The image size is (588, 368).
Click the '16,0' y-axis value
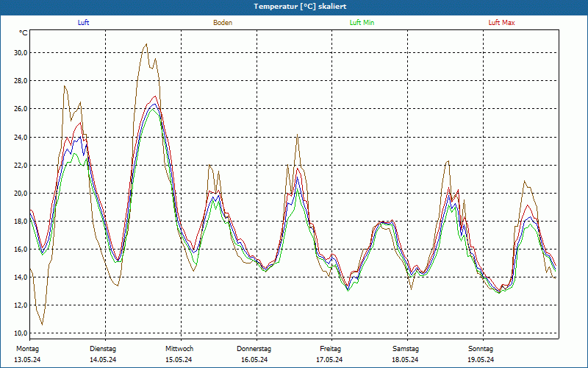pyautogui.click(x=21, y=249)
